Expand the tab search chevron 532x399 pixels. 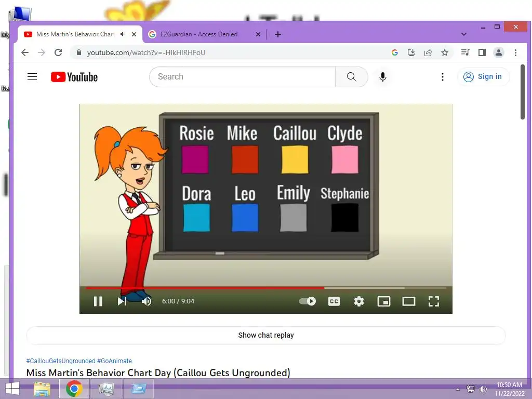(x=464, y=34)
